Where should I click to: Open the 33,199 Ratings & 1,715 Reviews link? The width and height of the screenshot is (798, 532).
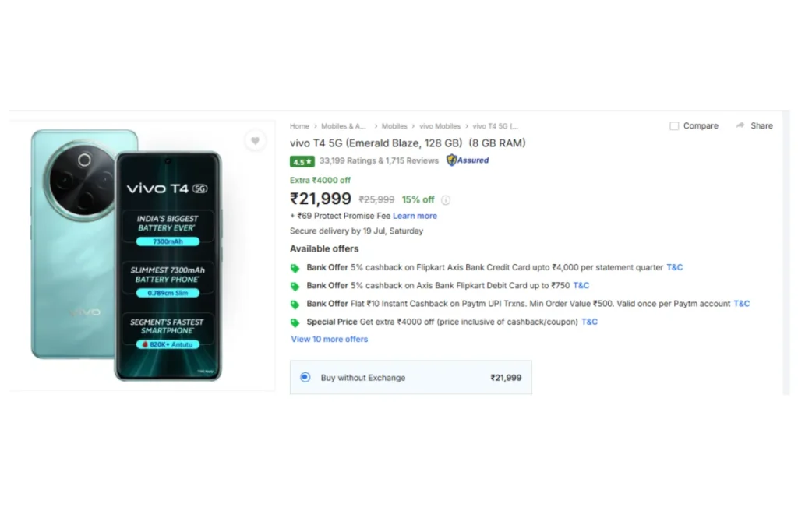[380, 160]
